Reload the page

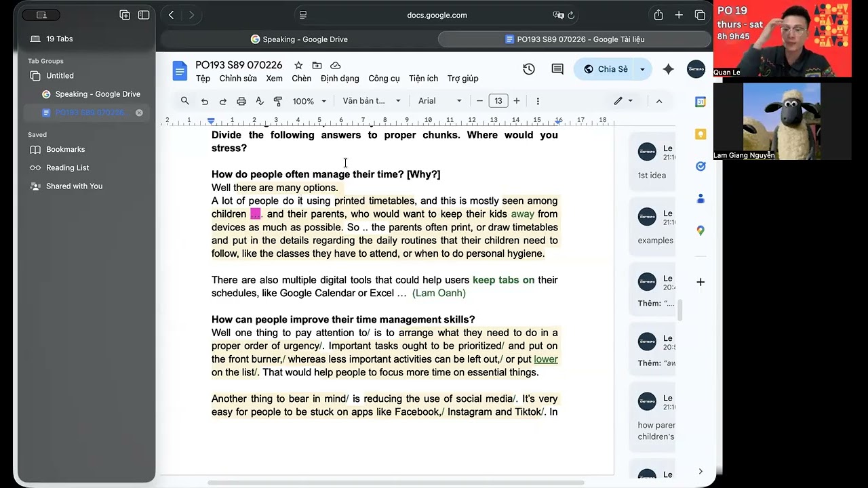pos(571,15)
